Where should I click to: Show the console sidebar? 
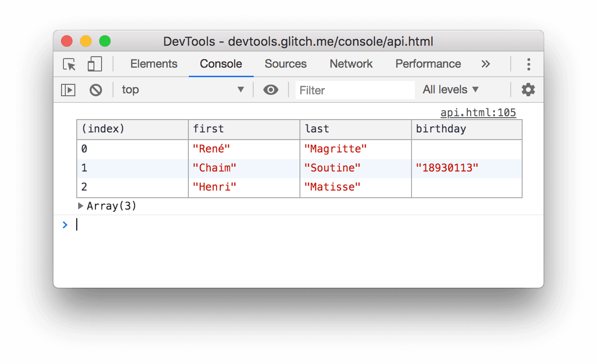click(68, 90)
